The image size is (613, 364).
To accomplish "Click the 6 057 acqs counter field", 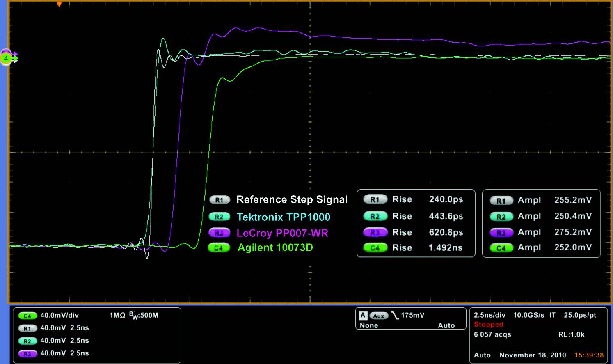I will pos(492,334).
